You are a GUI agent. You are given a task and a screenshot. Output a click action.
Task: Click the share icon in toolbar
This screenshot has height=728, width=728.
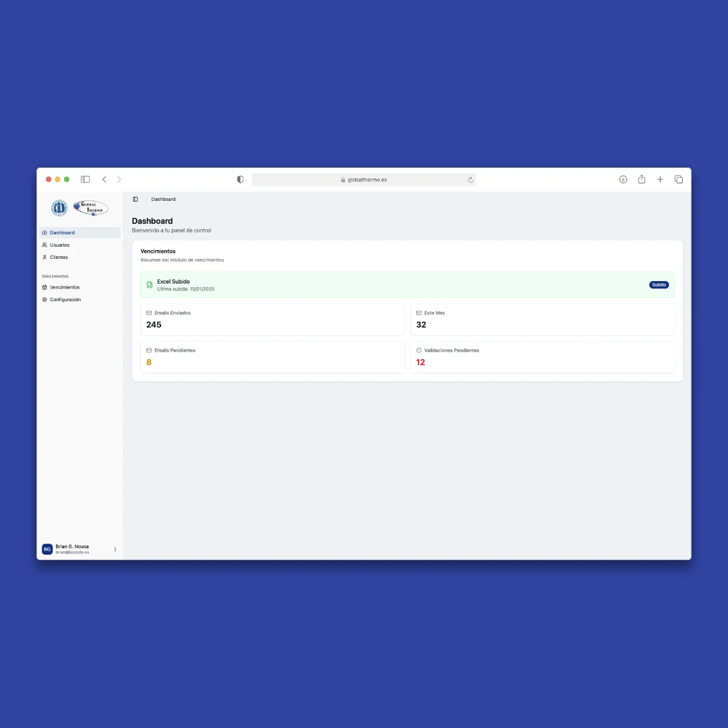642,179
